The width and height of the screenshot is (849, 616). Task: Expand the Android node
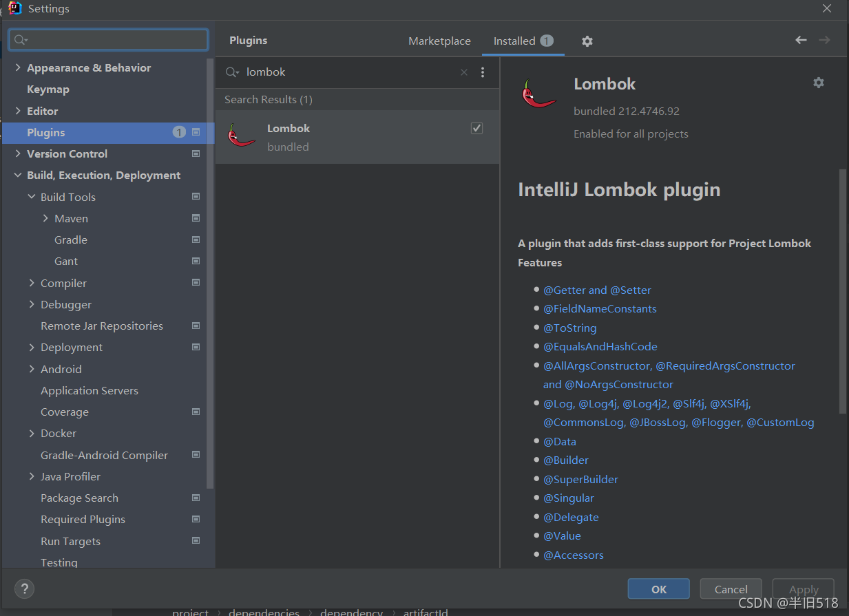pyautogui.click(x=32, y=369)
